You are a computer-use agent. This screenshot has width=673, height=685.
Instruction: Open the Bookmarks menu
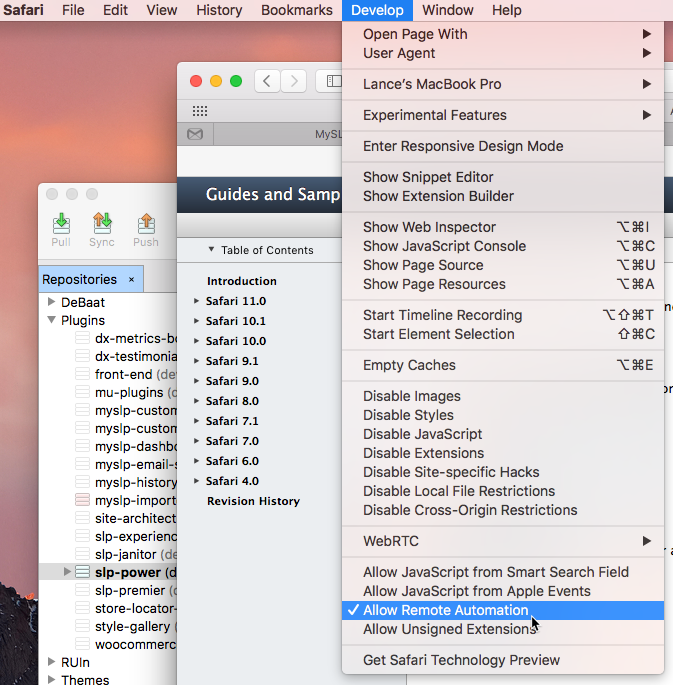coord(297,10)
